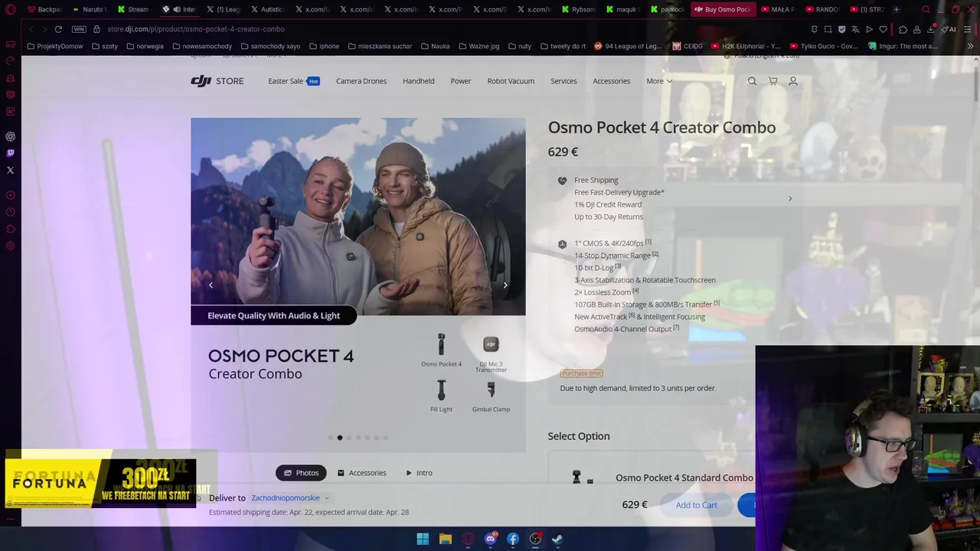980x551 pixels.
Task: Click the Purchase limit label
Action: click(581, 373)
